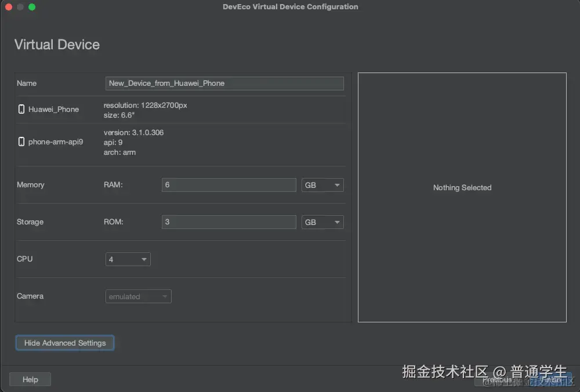Click the 'arch: arm' text
Image resolution: width=580 pixels, height=392 pixels.
pos(119,153)
